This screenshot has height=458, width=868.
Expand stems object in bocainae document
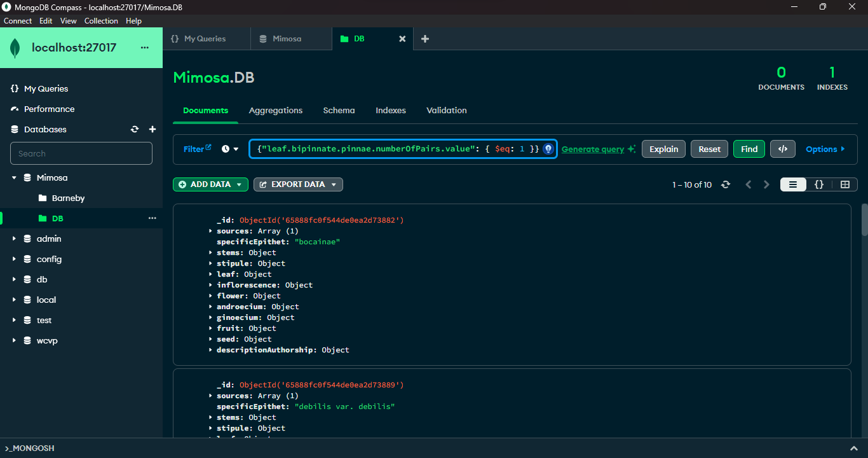pos(210,253)
